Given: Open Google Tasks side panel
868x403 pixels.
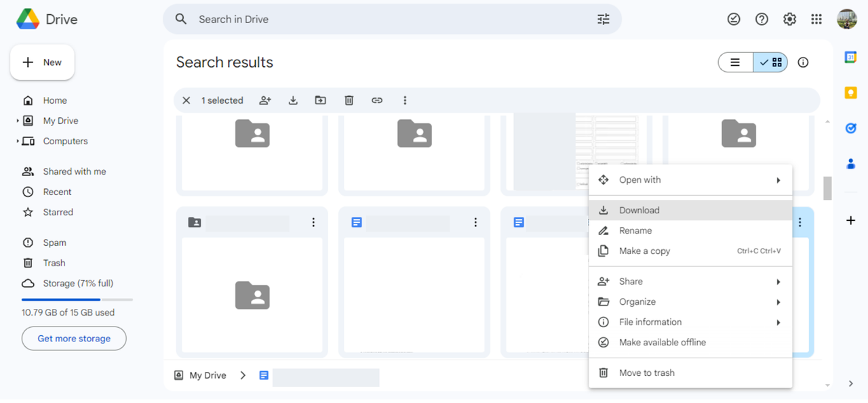Looking at the screenshot, I should (850, 128).
